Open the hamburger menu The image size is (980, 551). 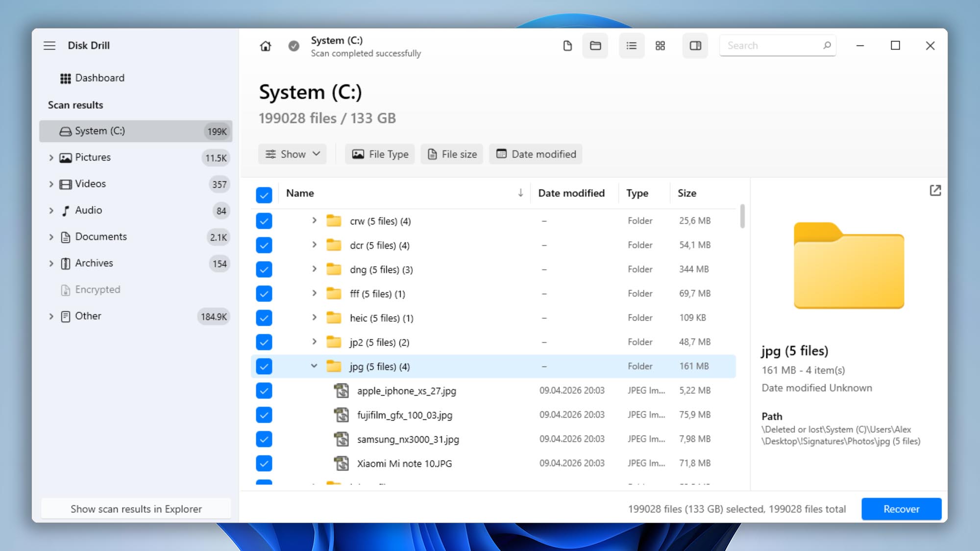point(49,46)
